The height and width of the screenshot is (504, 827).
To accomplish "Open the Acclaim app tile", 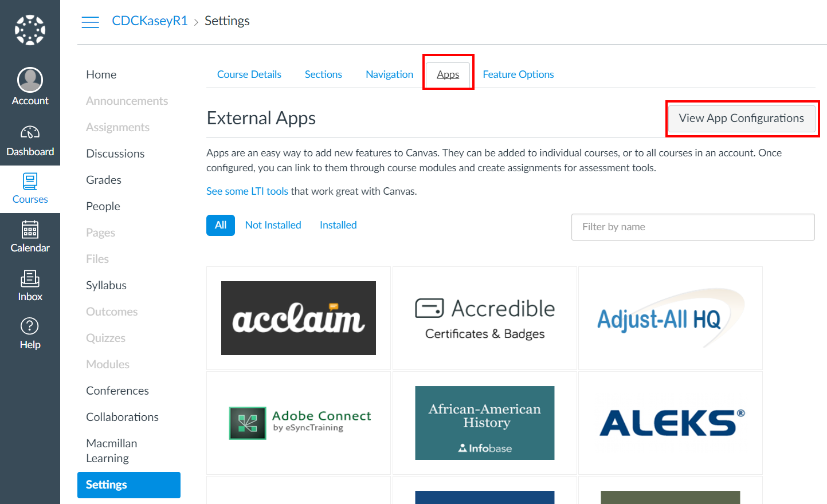I will click(x=299, y=318).
